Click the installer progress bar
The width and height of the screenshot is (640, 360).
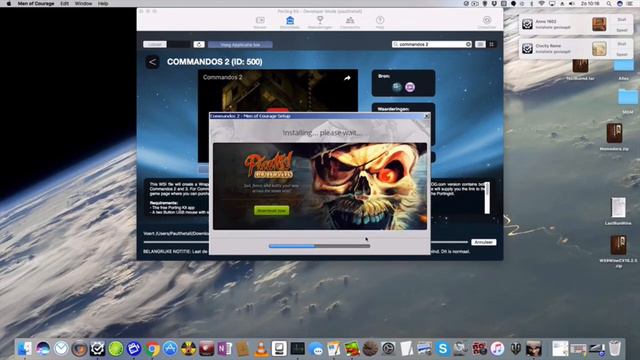pos(319,246)
